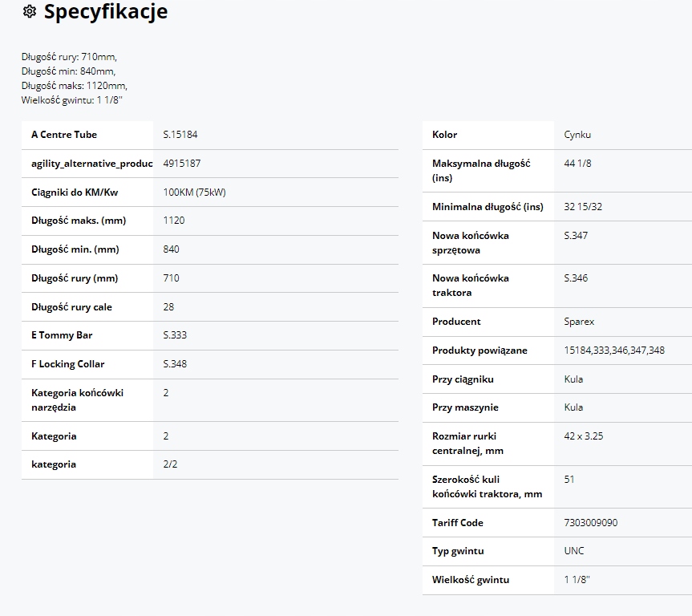This screenshot has height=616, width=692.
Task: Click the Specyfikacje section heading
Action: (x=105, y=11)
